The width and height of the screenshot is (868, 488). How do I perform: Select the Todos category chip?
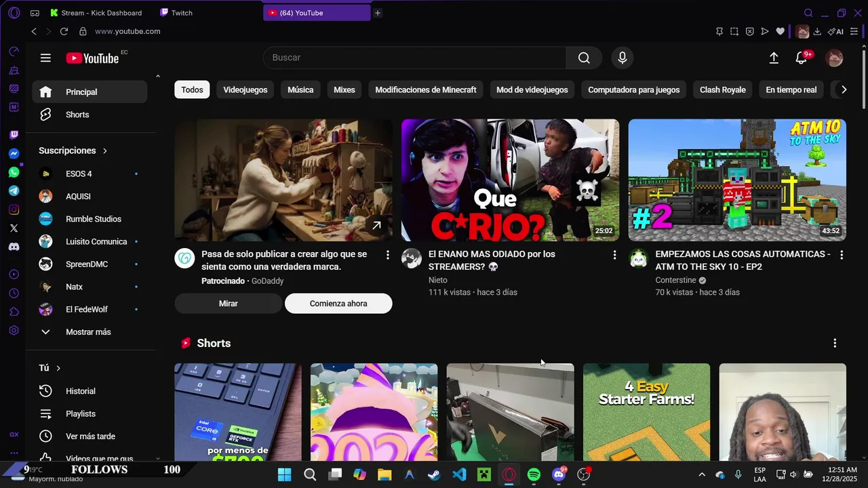(192, 89)
